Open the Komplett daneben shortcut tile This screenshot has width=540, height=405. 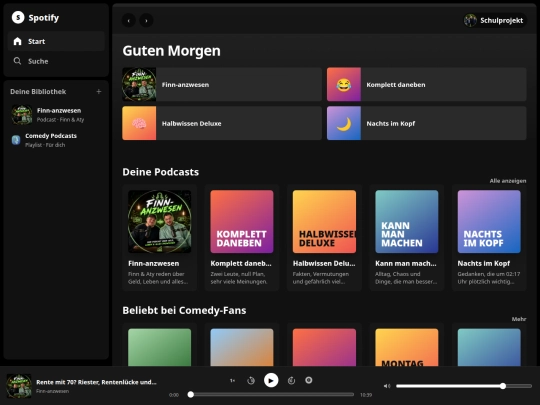tap(427, 84)
